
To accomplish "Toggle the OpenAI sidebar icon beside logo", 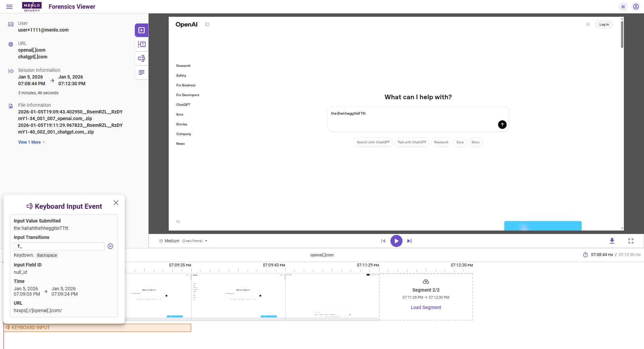I will tap(207, 24).
